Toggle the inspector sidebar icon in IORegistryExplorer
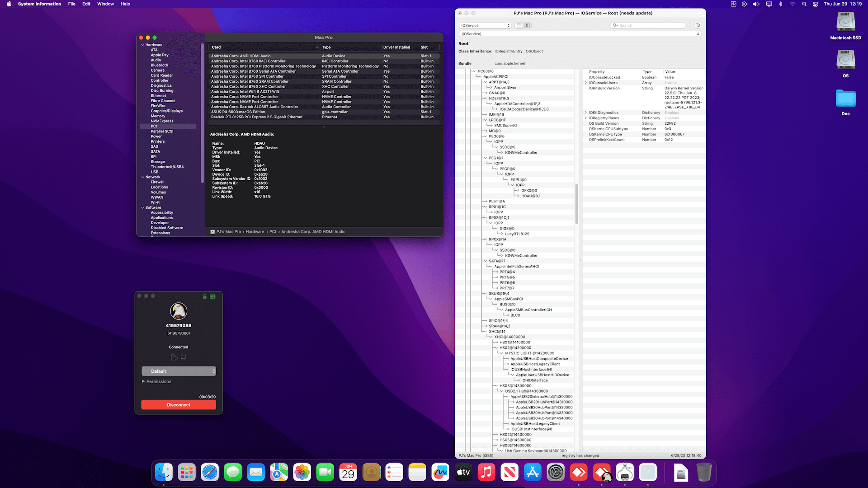Image resolution: width=868 pixels, height=488 pixels. click(698, 25)
